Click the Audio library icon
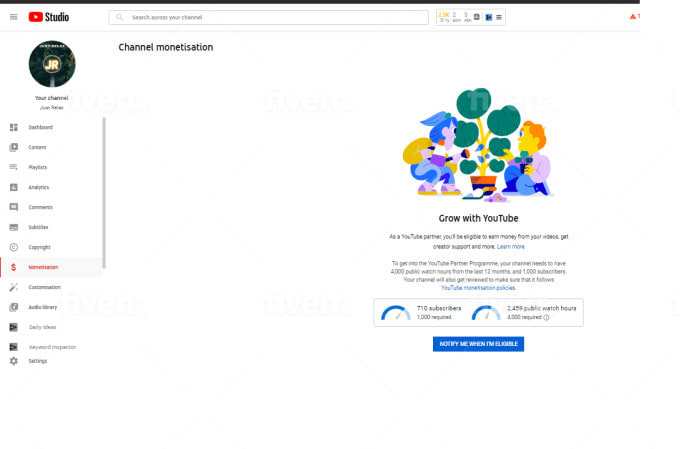 (14, 307)
